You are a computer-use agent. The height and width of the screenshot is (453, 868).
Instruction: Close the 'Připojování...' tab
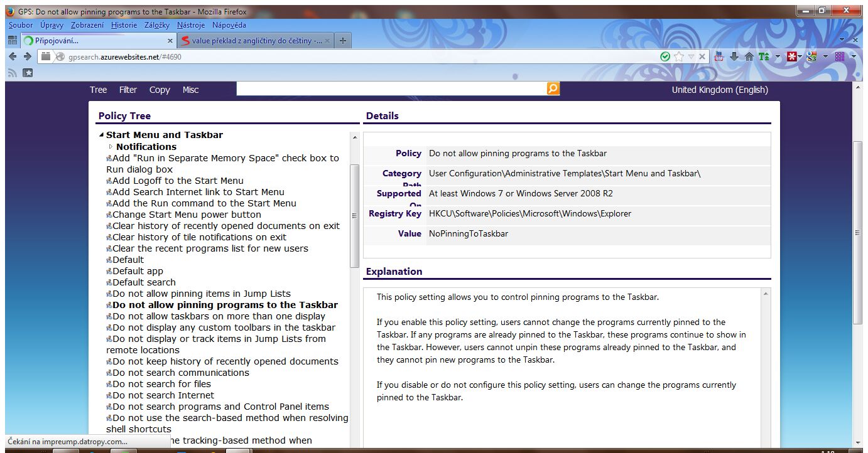coord(170,41)
